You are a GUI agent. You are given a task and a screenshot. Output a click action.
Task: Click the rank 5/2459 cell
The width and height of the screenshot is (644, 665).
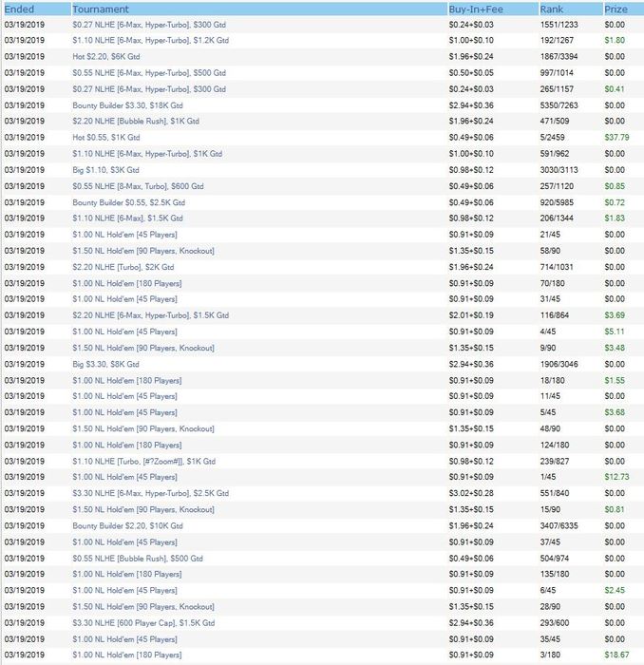point(554,138)
